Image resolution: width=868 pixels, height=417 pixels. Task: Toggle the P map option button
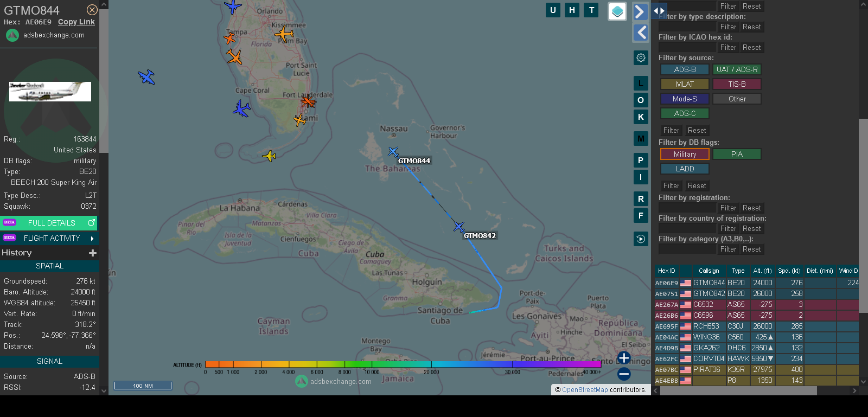pos(641,161)
